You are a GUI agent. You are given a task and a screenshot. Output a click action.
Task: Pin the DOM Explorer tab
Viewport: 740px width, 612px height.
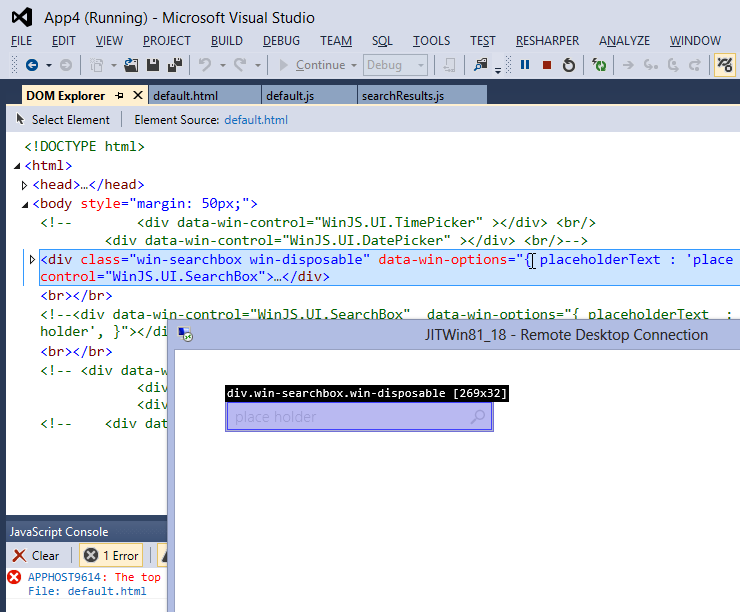coord(119,96)
